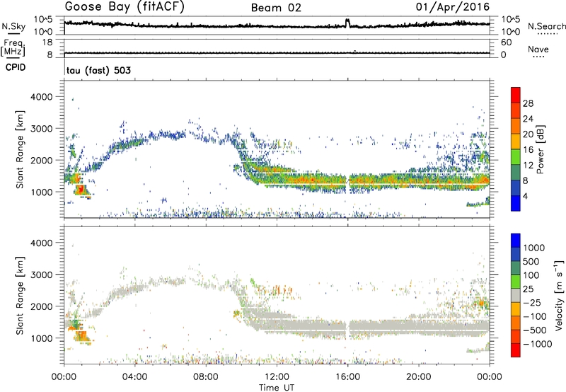This screenshot has height=392, width=566.
Task: Click the "500" velocity colorbar label
Action: point(531,261)
